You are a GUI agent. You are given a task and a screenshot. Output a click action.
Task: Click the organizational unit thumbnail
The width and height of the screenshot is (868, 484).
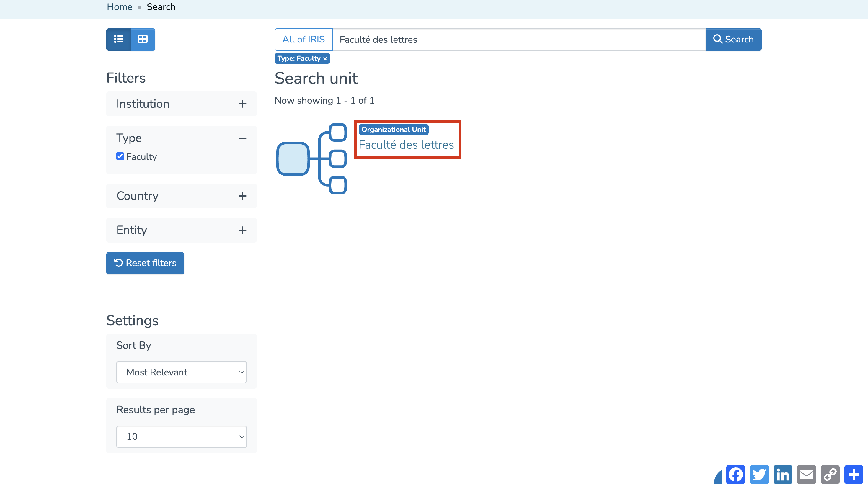[311, 159]
